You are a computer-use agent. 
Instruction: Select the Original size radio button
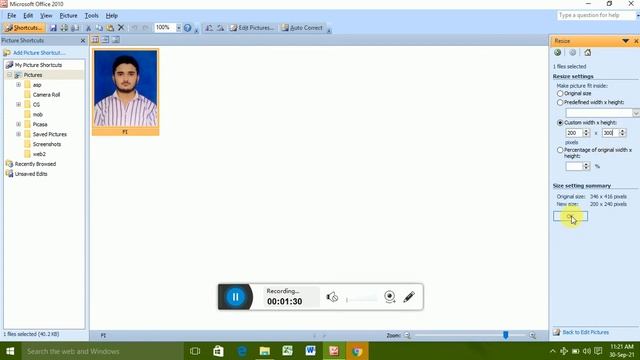click(x=560, y=93)
